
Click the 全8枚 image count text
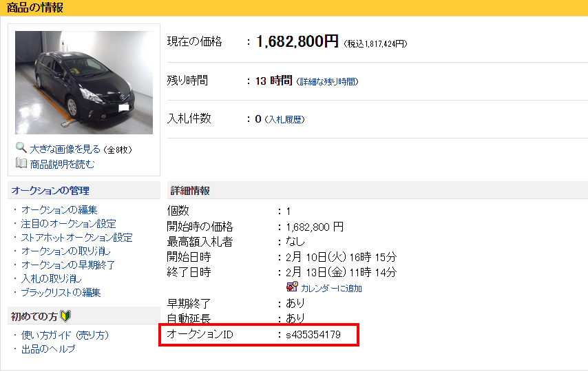pyautogui.click(x=118, y=149)
